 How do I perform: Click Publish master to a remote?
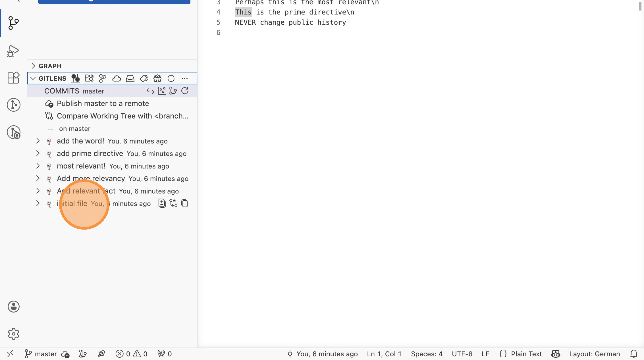tap(103, 103)
